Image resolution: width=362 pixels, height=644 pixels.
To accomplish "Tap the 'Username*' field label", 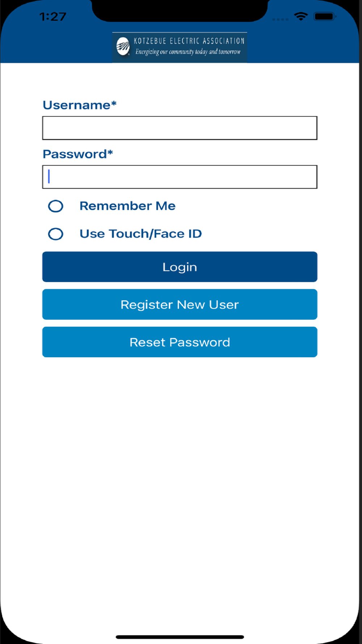I will click(x=80, y=105).
